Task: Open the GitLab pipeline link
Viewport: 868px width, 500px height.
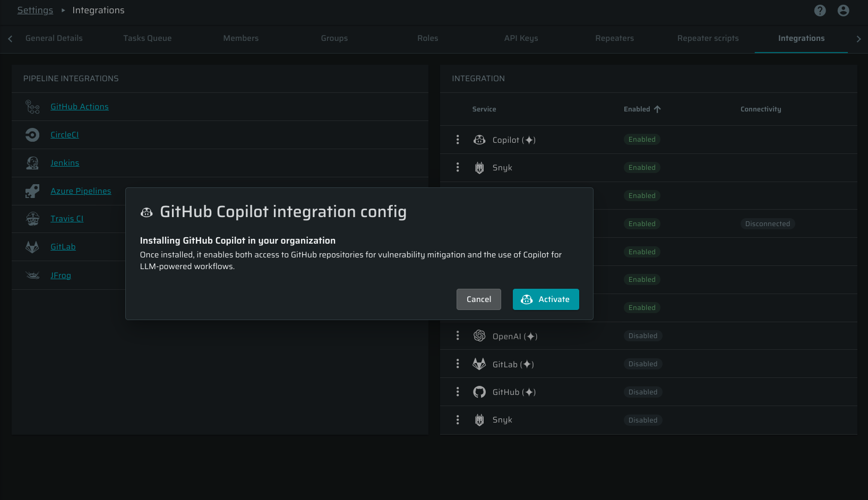Action: coord(63,247)
